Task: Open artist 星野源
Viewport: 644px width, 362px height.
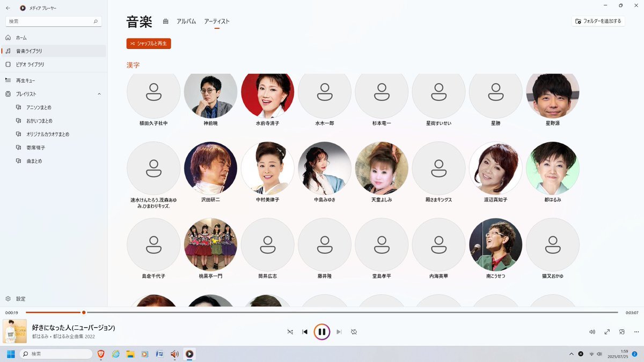Action: pos(553,100)
